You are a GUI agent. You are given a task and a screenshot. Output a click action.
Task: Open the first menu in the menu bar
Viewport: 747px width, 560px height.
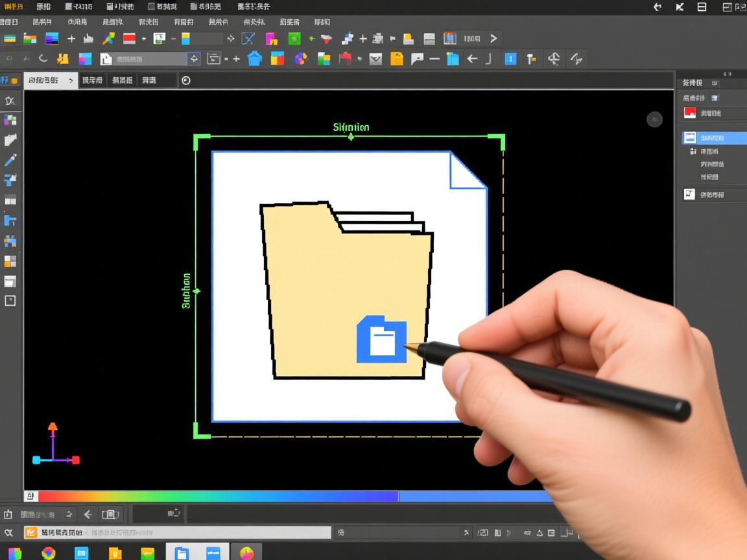(13, 6)
